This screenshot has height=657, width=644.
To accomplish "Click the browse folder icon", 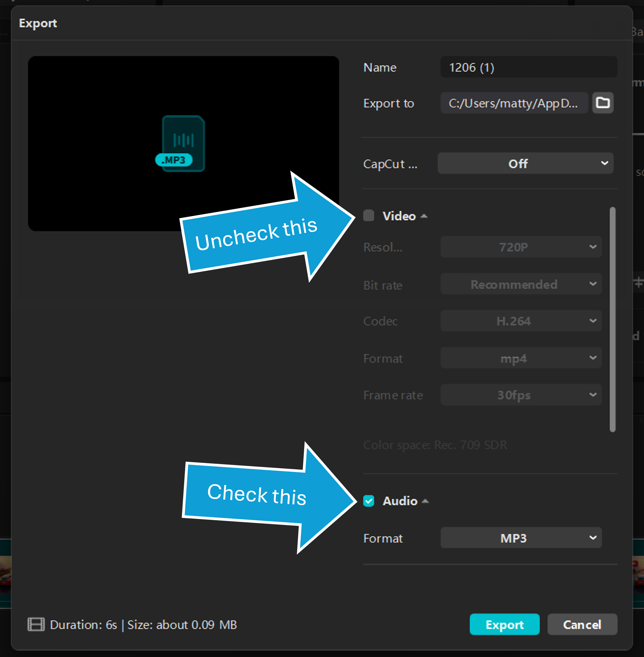I will 602,102.
